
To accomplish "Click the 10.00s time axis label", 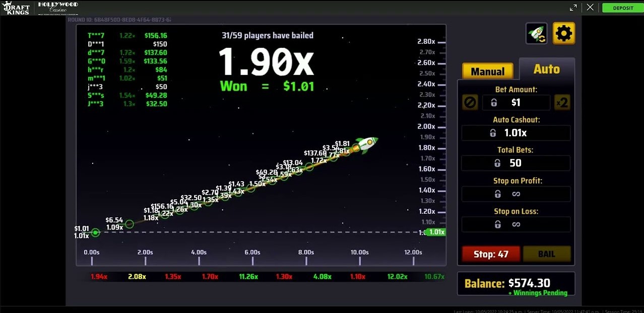I will (359, 252).
